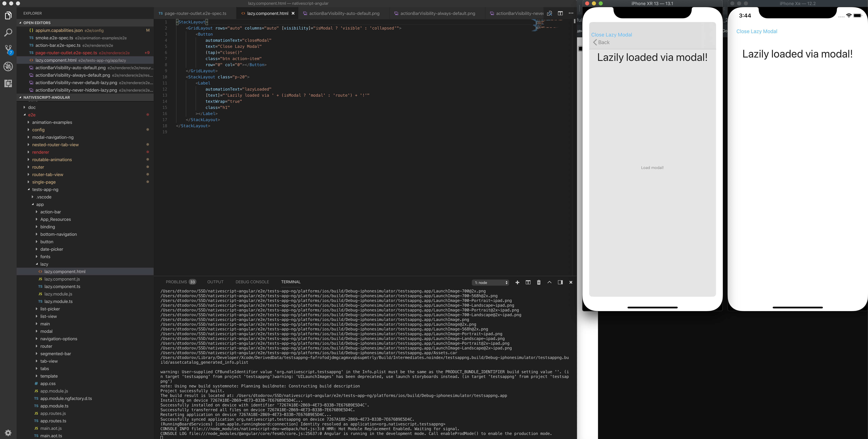
Task: Tap Close Lazy Modal on iPhone XR 13.1
Action: [x=611, y=35]
